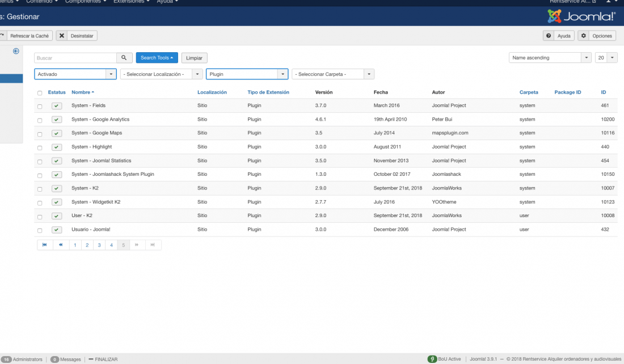
Task: Sort by Estatus column header
Action: 57,92
